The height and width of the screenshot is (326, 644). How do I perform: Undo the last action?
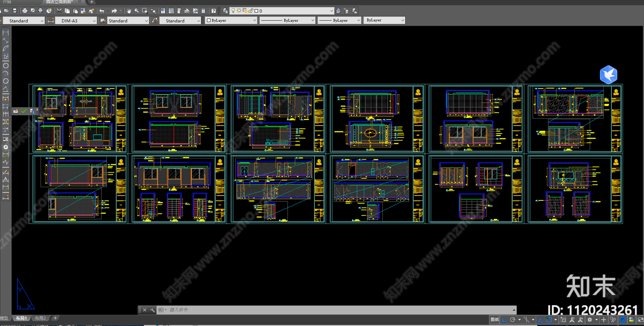102,11
